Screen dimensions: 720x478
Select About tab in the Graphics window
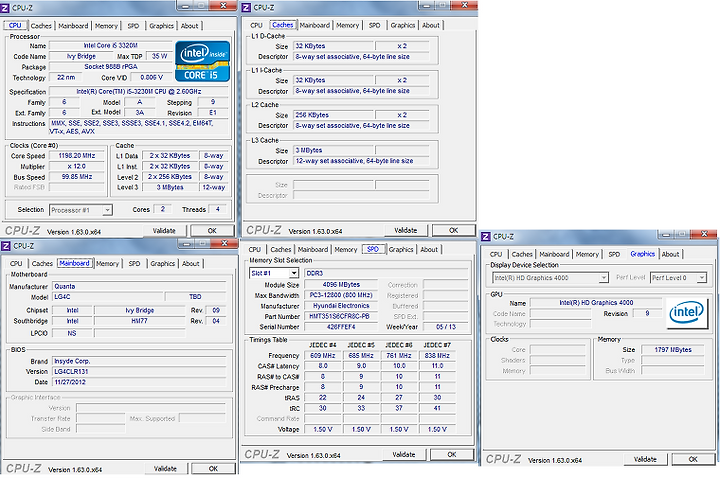click(670, 254)
